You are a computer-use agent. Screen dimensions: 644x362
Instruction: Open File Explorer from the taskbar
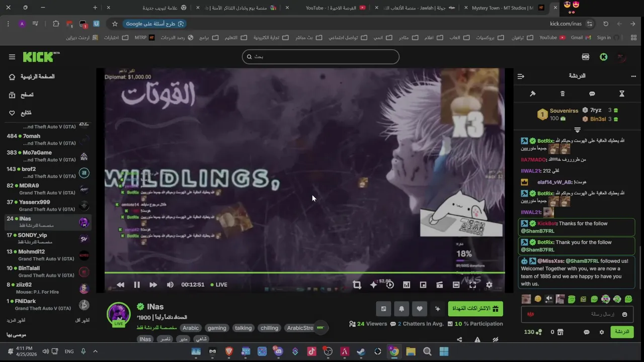[x=411, y=351]
